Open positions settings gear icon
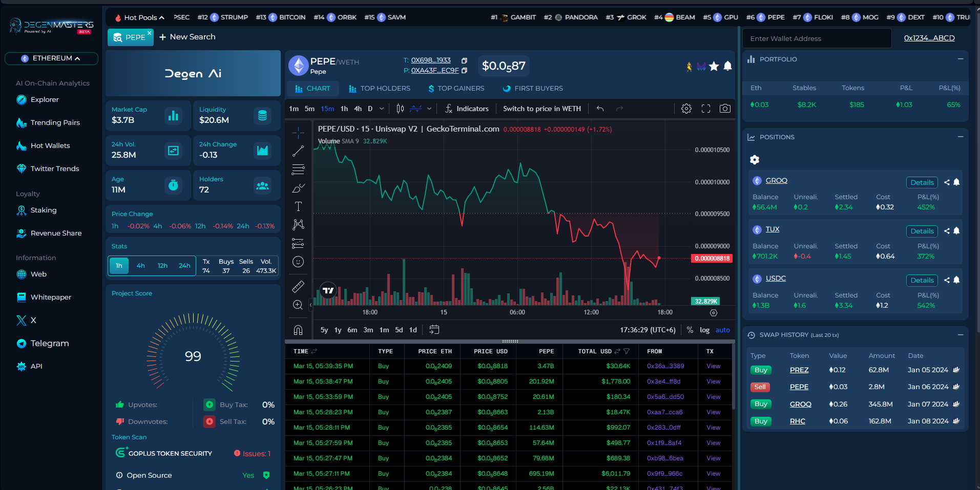The image size is (980, 490). point(755,160)
